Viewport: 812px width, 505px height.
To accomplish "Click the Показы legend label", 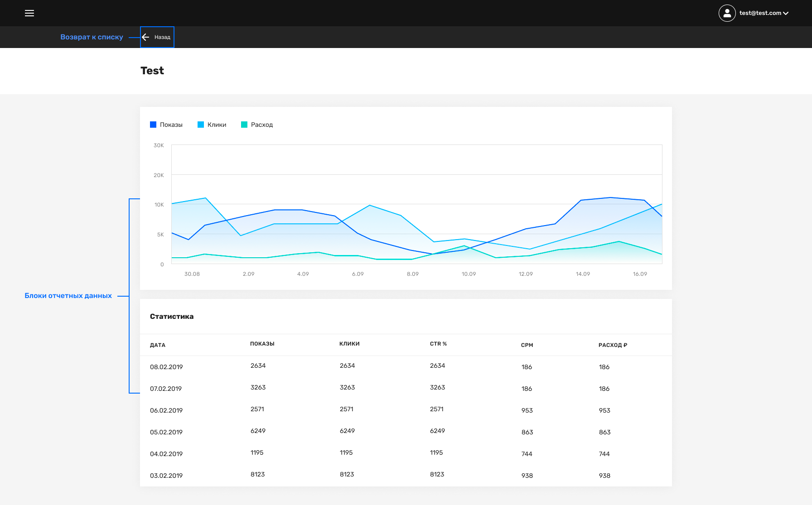I will tap(171, 125).
